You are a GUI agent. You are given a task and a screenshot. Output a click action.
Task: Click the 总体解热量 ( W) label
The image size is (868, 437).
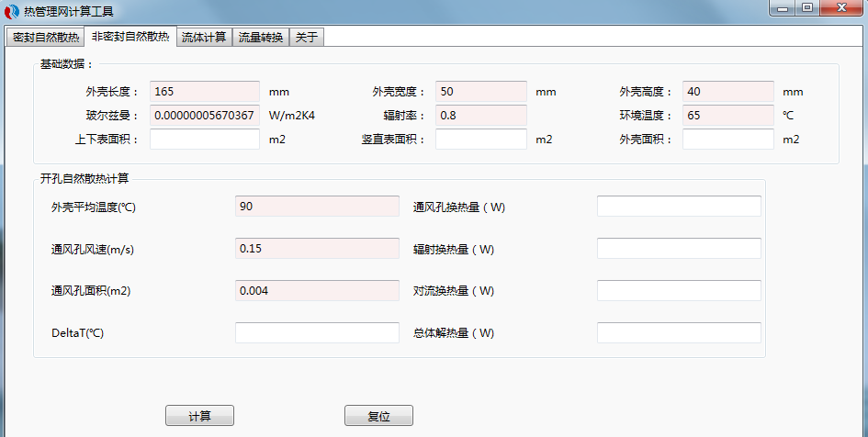[x=454, y=333]
